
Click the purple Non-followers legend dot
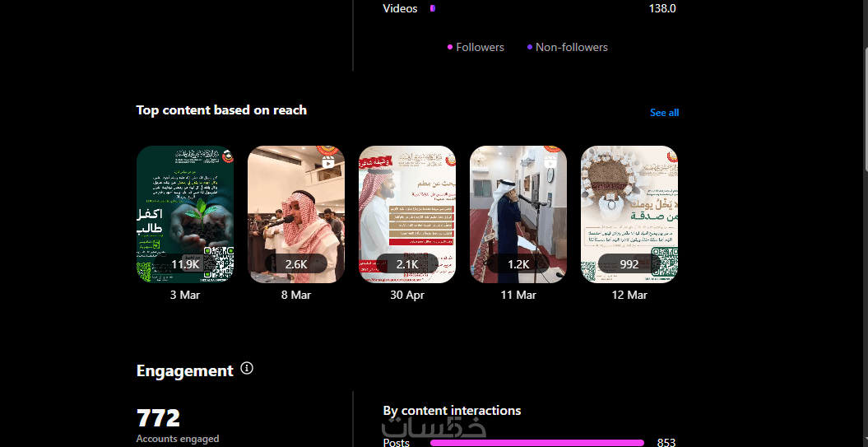coord(530,47)
